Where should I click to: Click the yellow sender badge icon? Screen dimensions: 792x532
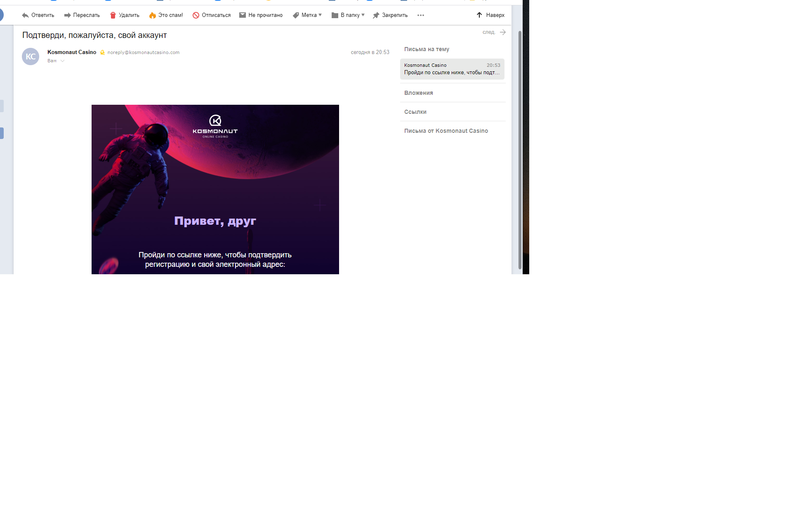[x=102, y=52]
